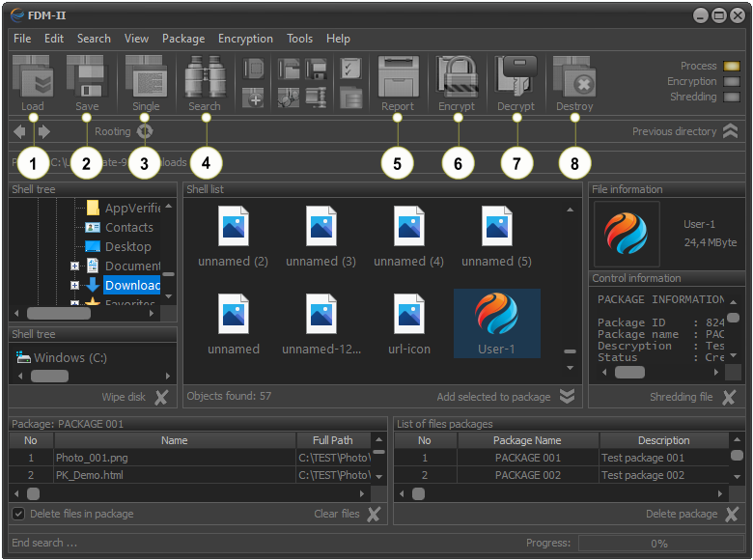Open the Package menu

183,39
